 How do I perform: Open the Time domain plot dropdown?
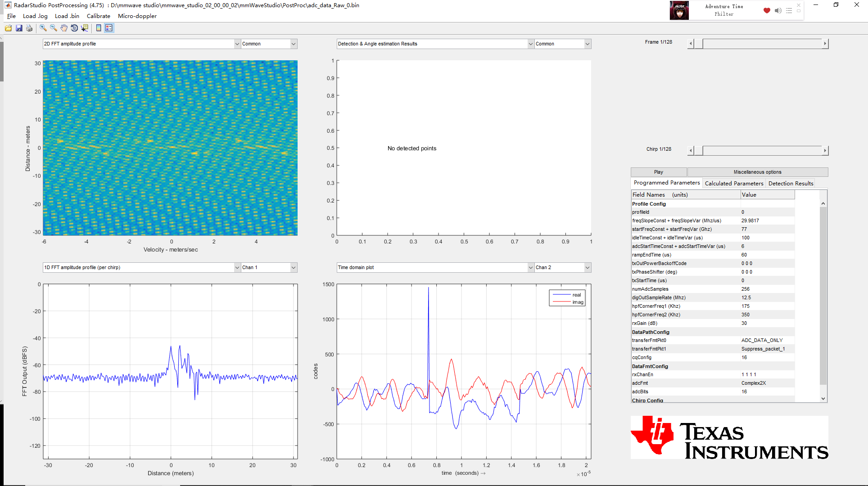(x=531, y=267)
